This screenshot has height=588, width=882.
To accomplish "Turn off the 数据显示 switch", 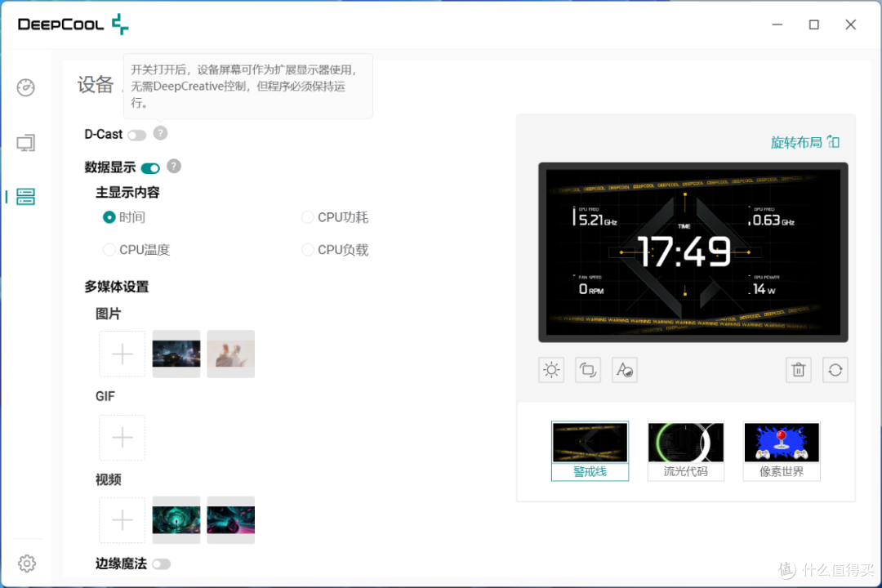I will point(150,168).
